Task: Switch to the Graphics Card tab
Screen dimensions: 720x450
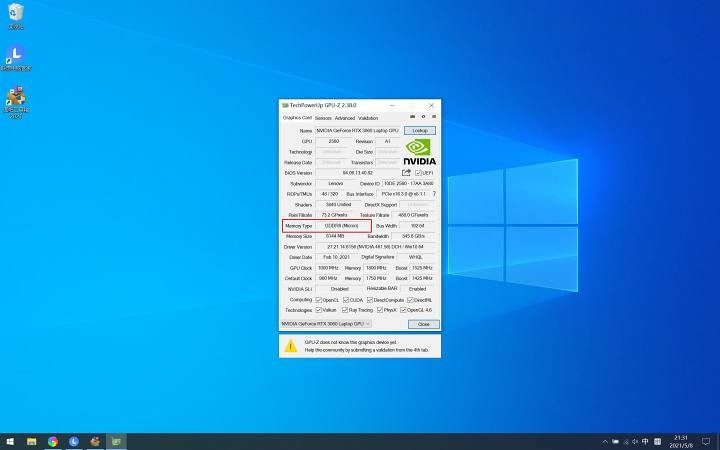Action: [x=297, y=118]
